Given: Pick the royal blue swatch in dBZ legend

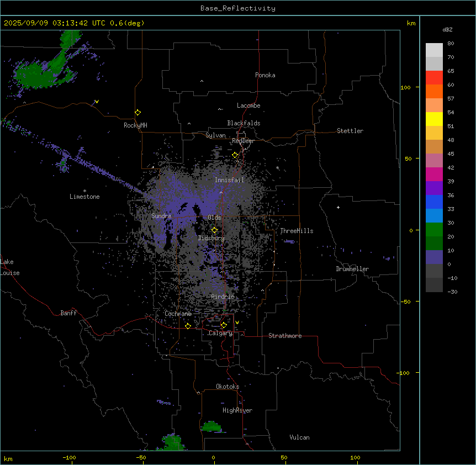Looking at the screenshot, I should tap(434, 202).
